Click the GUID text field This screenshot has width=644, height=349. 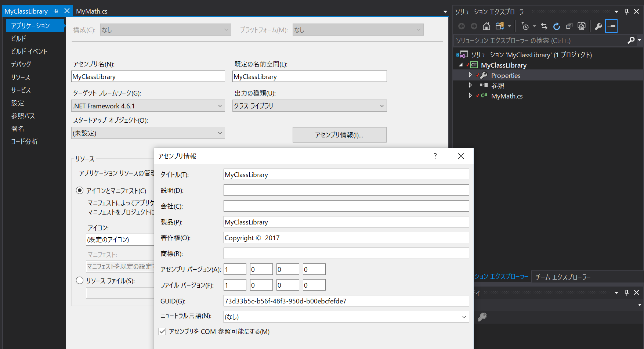pyautogui.click(x=346, y=301)
